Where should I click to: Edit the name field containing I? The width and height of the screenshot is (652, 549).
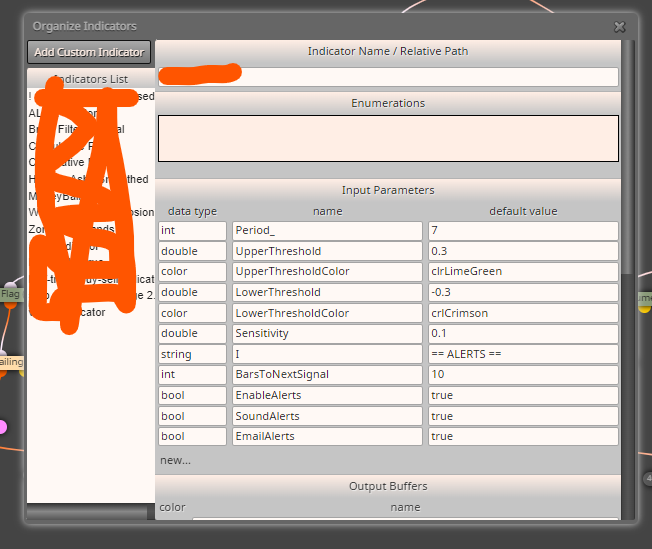click(x=327, y=354)
